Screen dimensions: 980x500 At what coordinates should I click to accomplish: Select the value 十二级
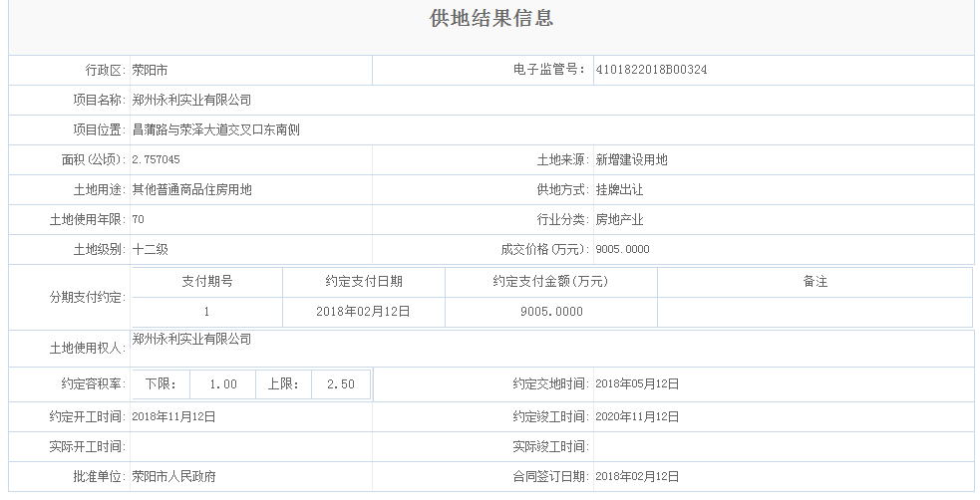point(150,250)
